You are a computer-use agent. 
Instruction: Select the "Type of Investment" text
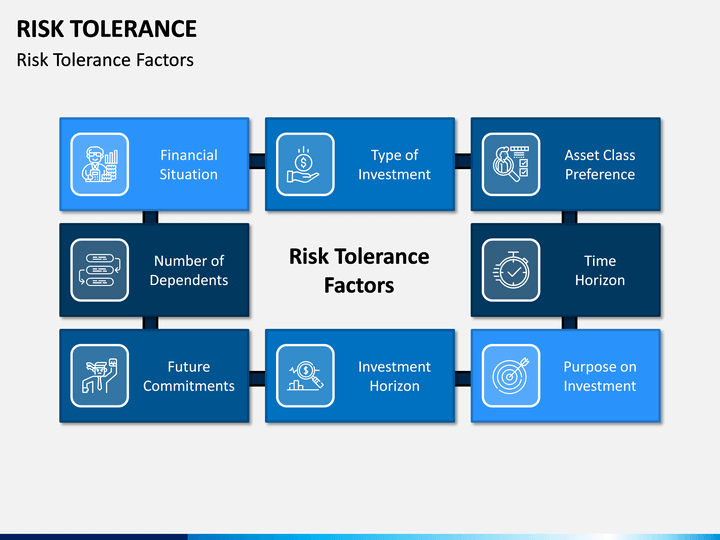click(x=394, y=165)
